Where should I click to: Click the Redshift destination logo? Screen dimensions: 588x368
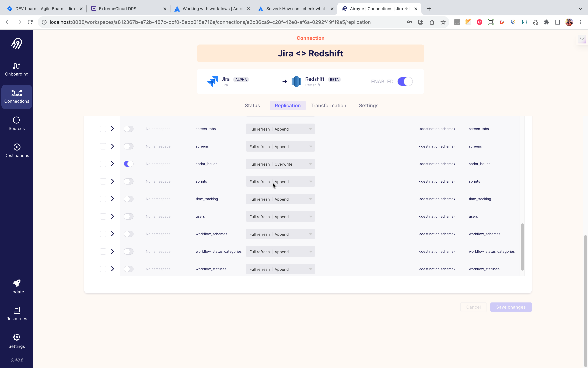click(296, 81)
